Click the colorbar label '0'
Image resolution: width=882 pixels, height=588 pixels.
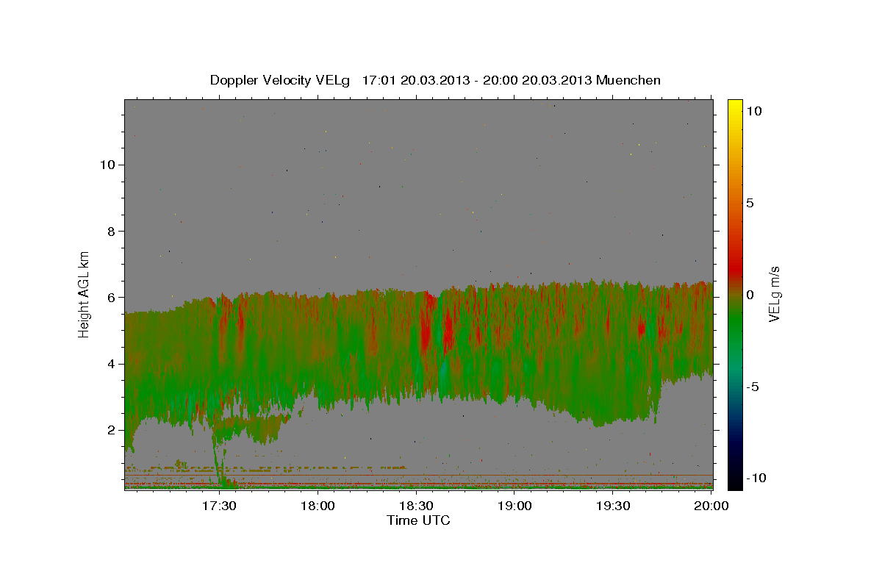click(x=750, y=294)
